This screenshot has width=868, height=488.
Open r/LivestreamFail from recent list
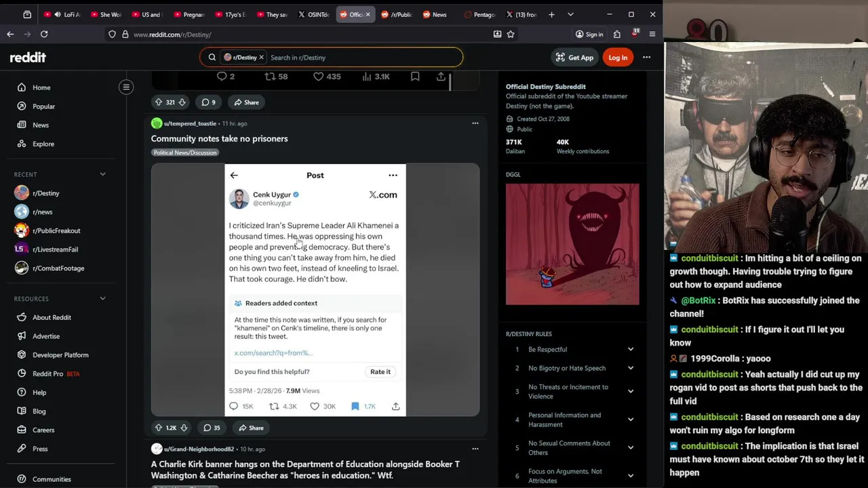[55, 249]
